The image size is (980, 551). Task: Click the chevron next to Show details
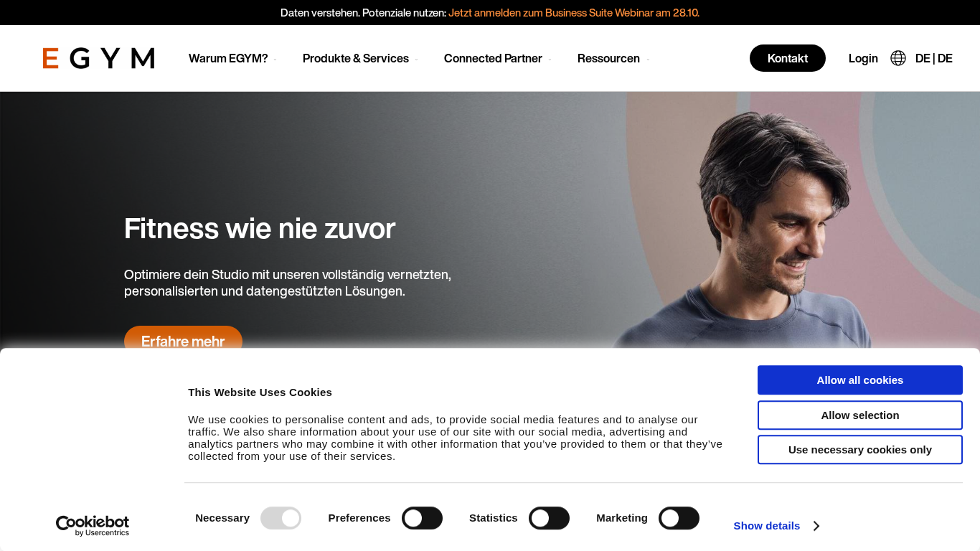[816, 526]
